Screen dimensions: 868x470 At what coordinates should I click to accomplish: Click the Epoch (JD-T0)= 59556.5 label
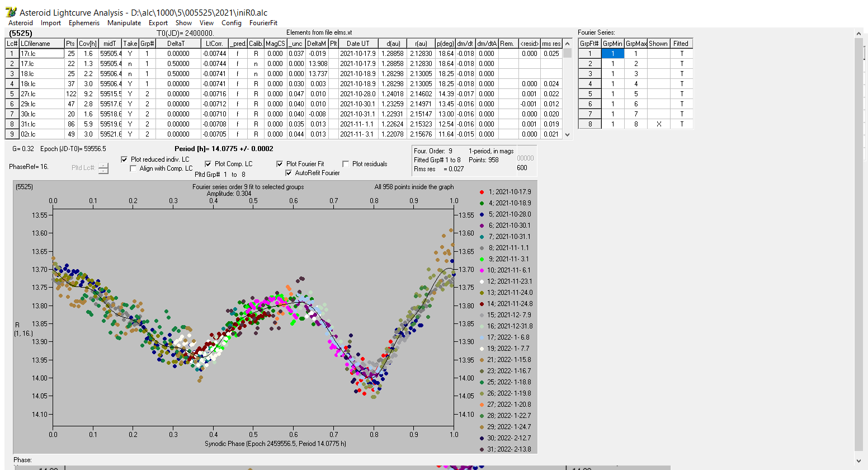tap(73, 149)
